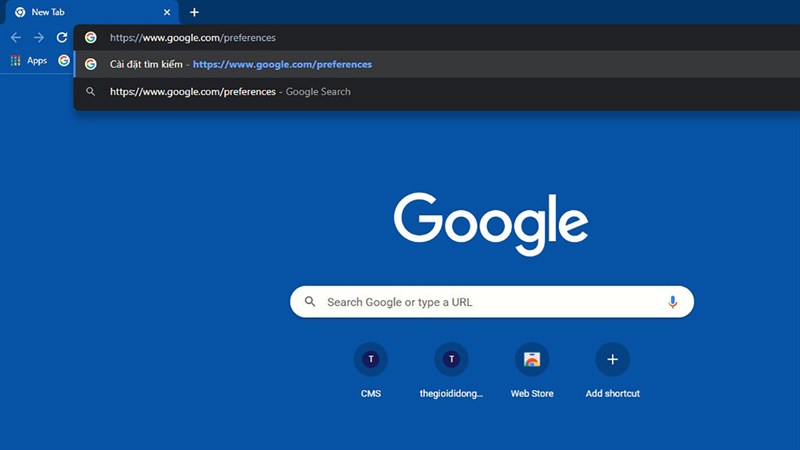Click the Google icon in the 'Cài đặt tìm kiếm' suggestion
Screen dimensions: 800x450
(91, 64)
